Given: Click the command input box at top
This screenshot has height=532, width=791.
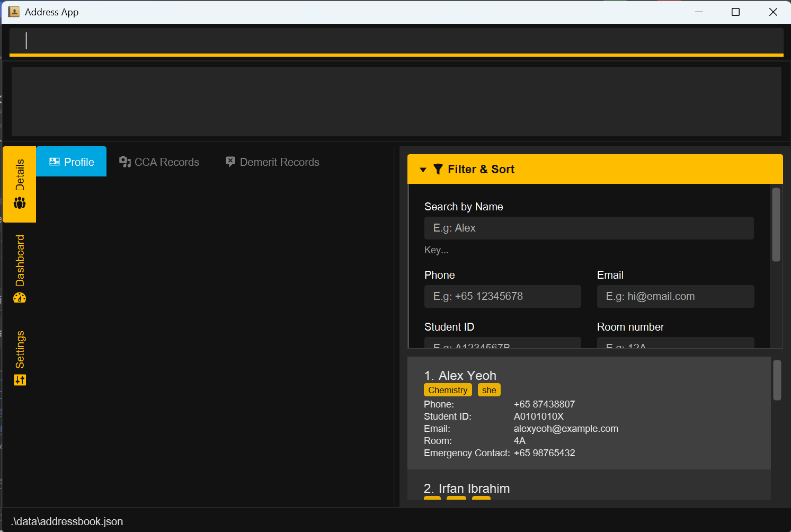Looking at the screenshot, I should (x=396, y=41).
